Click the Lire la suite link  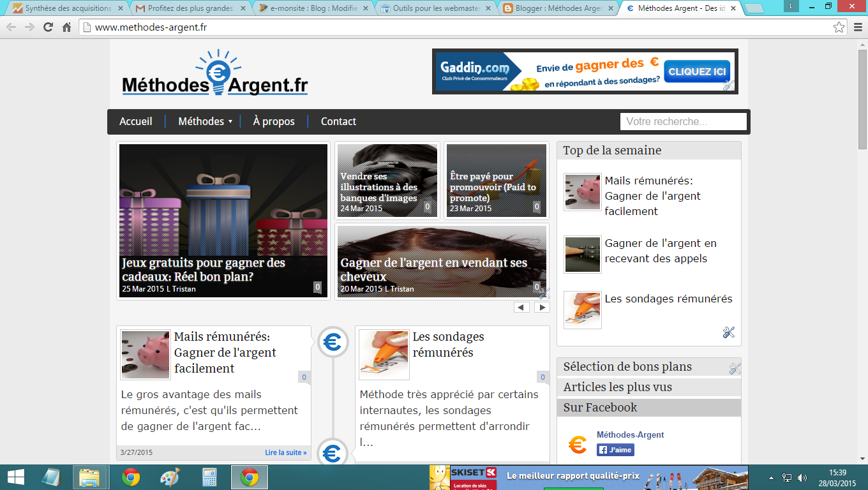(286, 452)
